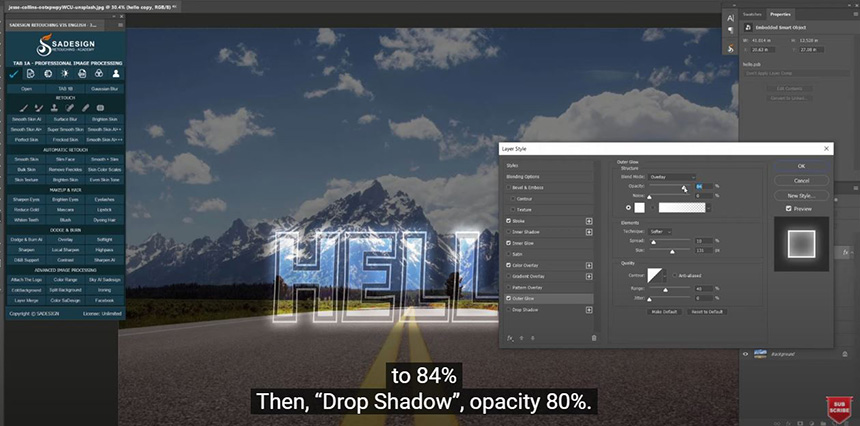Open the Properties panel menu icon
Screen dimensions: 860x426
point(855,14)
